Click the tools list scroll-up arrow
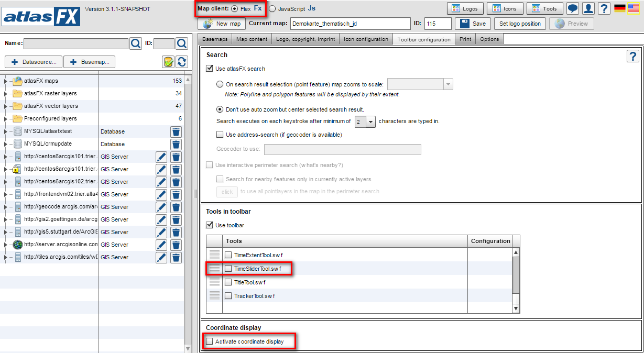The height and width of the screenshot is (353, 644). pyautogui.click(x=516, y=252)
